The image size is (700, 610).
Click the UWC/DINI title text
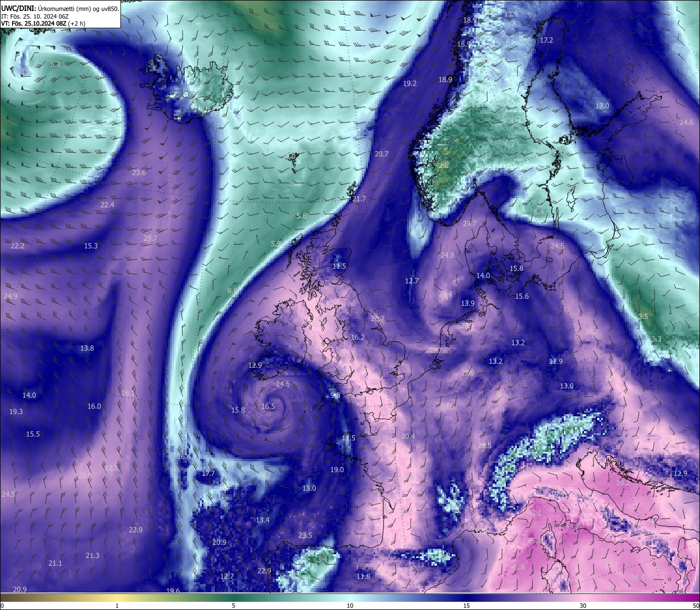click(17, 8)
